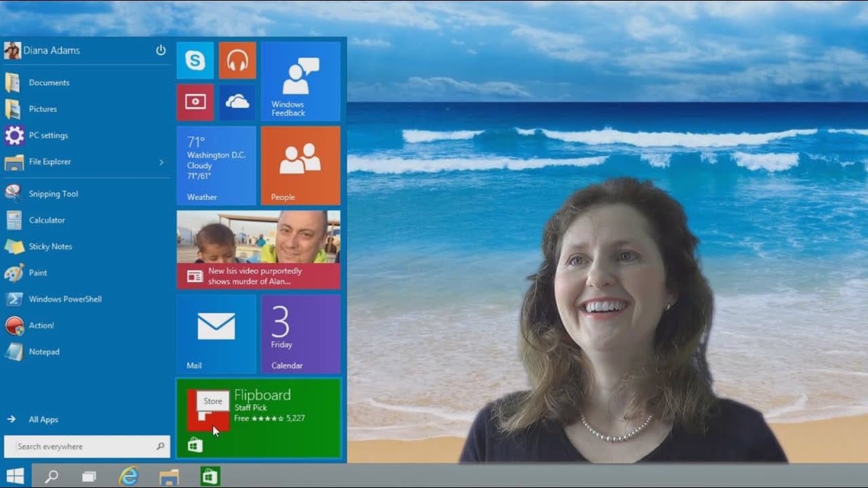Click the power button icon

161,50
